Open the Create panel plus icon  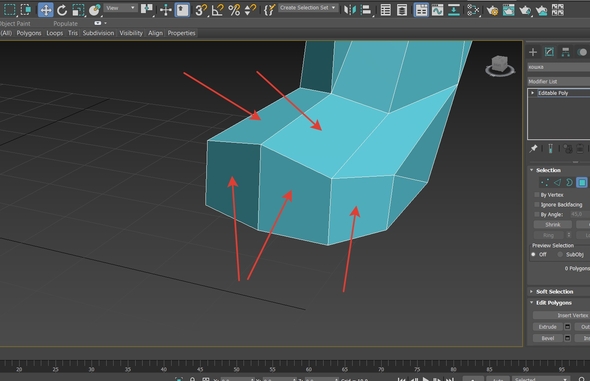[x=533, y=52]
